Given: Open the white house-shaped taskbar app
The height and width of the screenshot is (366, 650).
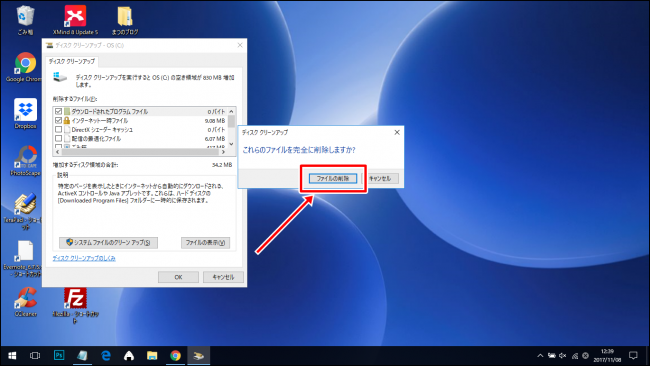Looking at the screenshot, I should (x=129, y=356).
